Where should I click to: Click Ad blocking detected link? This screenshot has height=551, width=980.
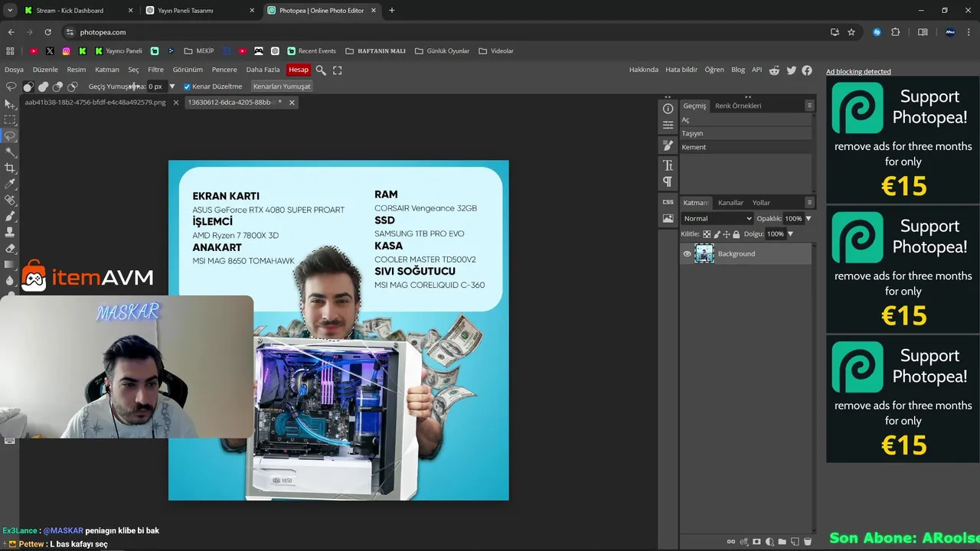(x=858, y=72)
